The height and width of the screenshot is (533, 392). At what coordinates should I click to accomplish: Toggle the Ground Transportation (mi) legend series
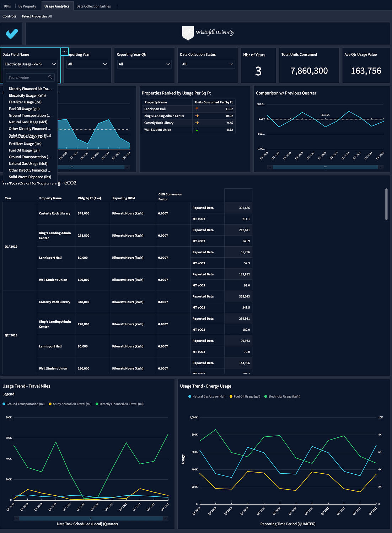[x=23, y=404]
